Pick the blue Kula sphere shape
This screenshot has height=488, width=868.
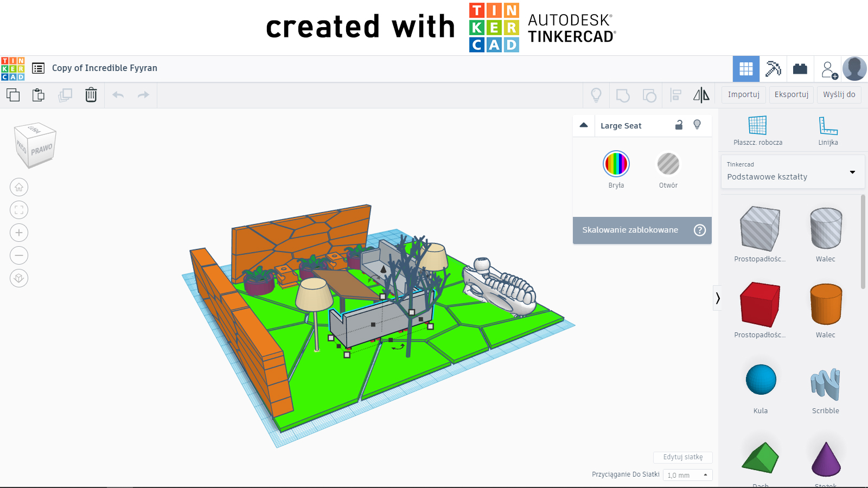coord(761,380)
